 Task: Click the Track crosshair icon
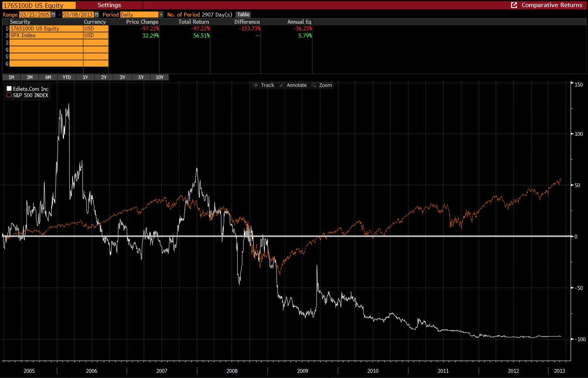256,85
